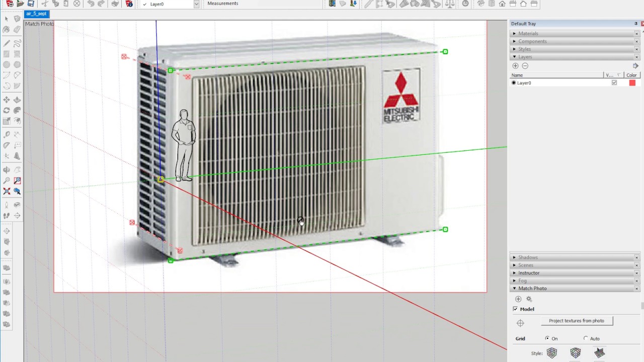Select the Grid On radio button
The height and width of the screenshot is (362, 644).
547,338
